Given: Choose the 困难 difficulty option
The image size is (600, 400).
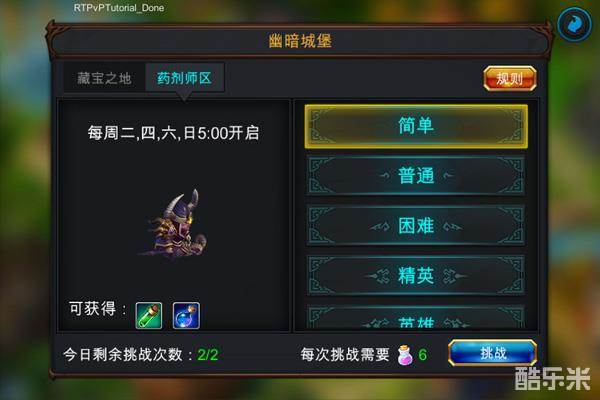Looking at the screenshot, I should pyautogui.click(x=416, y=225).
